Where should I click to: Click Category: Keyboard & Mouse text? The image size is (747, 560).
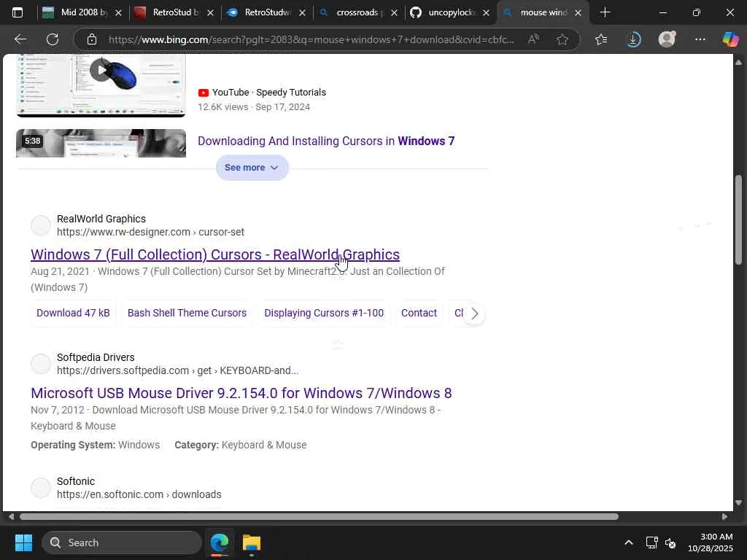[241, 445]
